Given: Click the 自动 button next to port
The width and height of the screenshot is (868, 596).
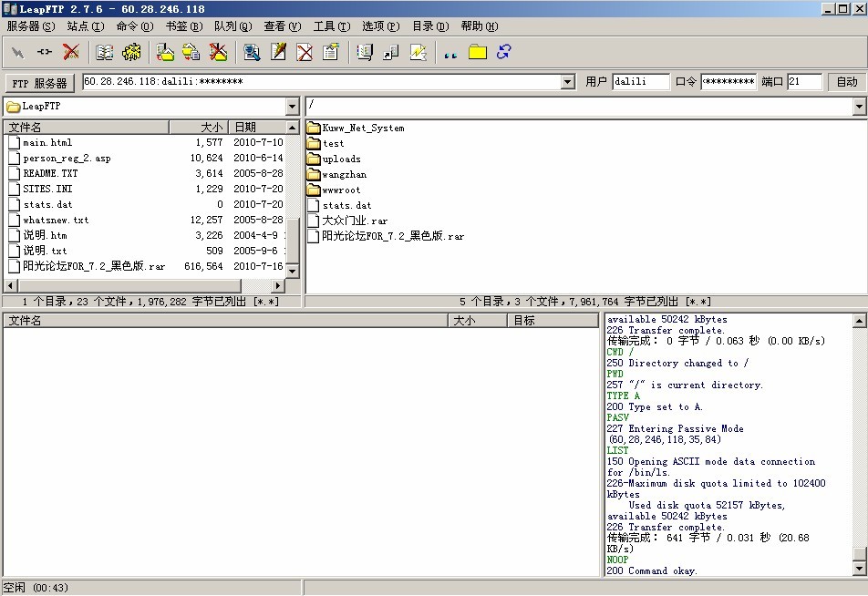Looking at the screenshot, I should point(847,82).
